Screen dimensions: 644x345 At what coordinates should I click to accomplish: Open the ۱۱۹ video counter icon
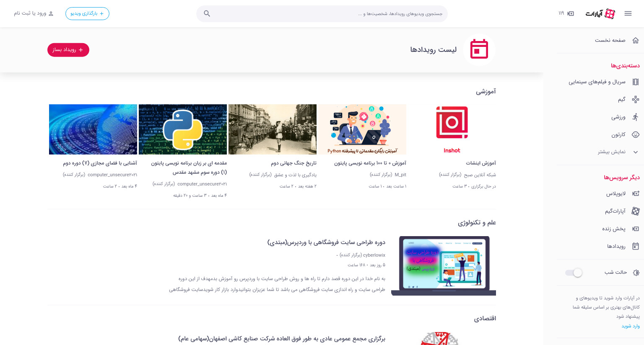pyautogui.click(x=571, y=13)
